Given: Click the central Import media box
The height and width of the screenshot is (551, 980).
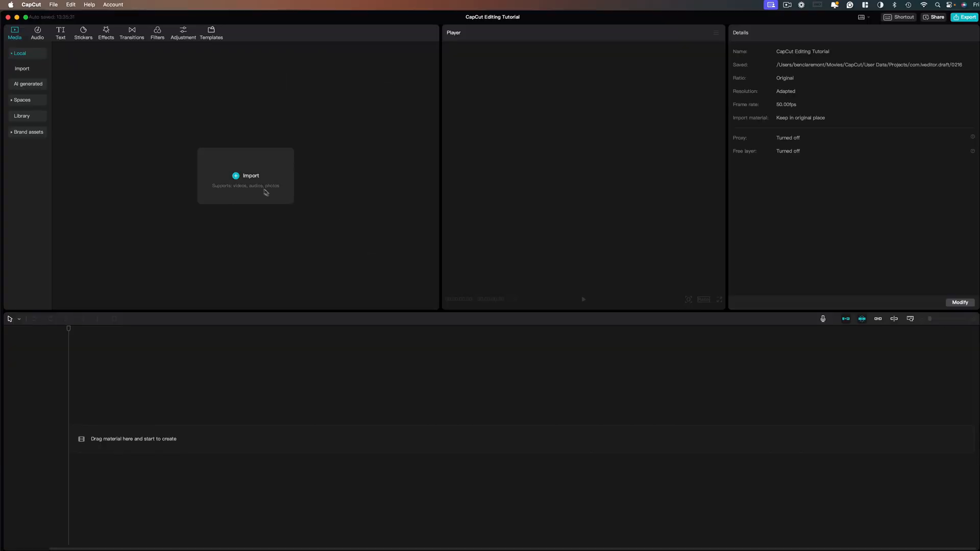Looking at the screenshot, I should [x=246, y=176].
